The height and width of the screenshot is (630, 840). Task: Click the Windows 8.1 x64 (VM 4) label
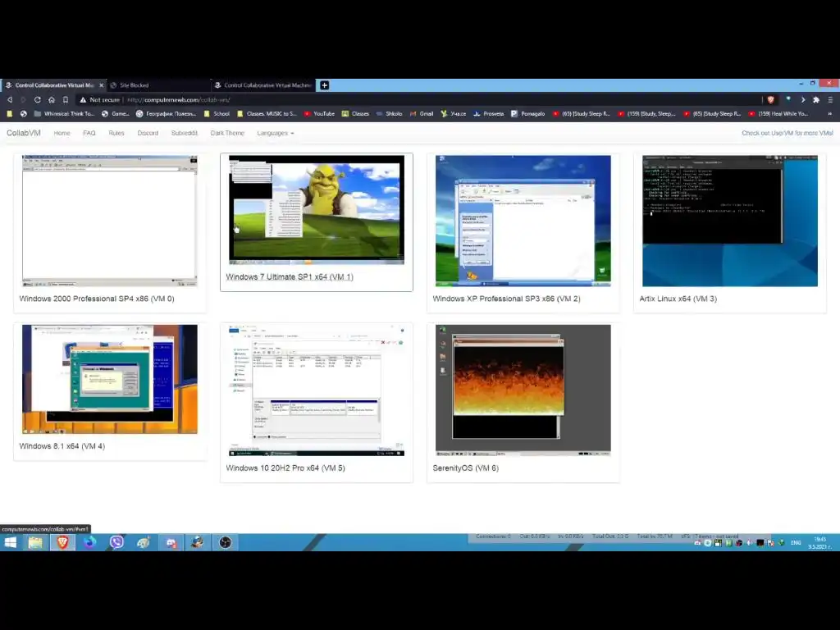(62, 446)
